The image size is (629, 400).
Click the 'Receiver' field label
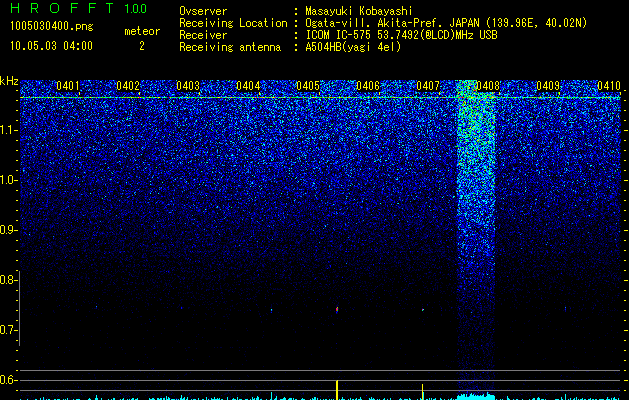pos(203,35)
